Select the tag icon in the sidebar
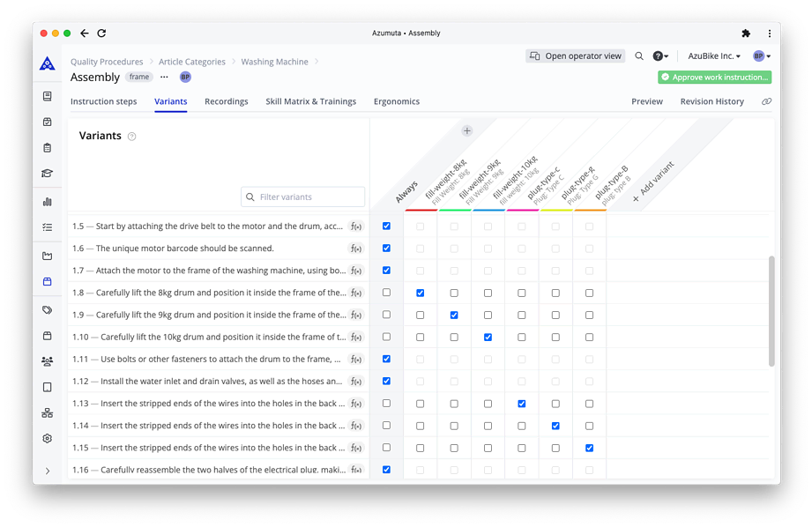 47,309
